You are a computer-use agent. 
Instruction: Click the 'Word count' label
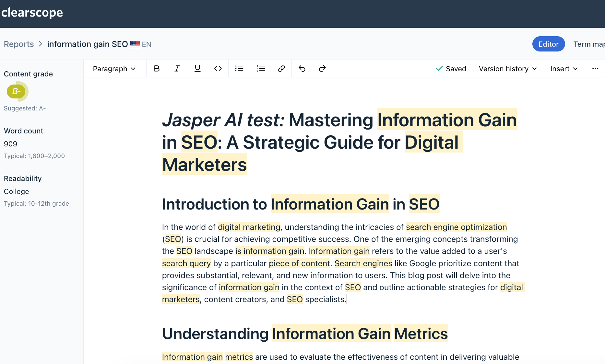tap(23, 131)
